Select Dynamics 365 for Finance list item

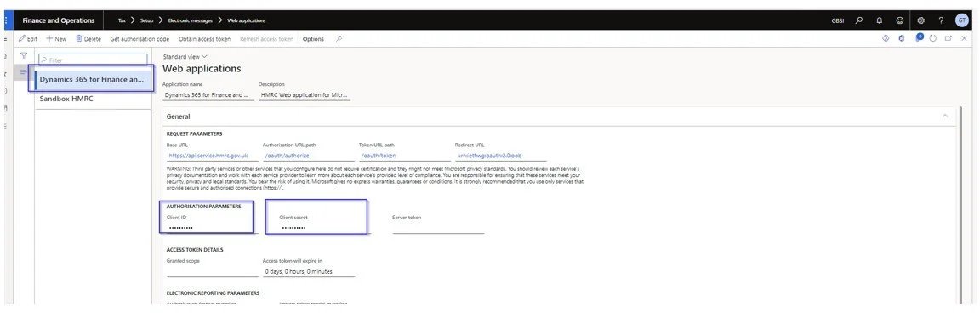pyautogui.click(x=93, y=79)
